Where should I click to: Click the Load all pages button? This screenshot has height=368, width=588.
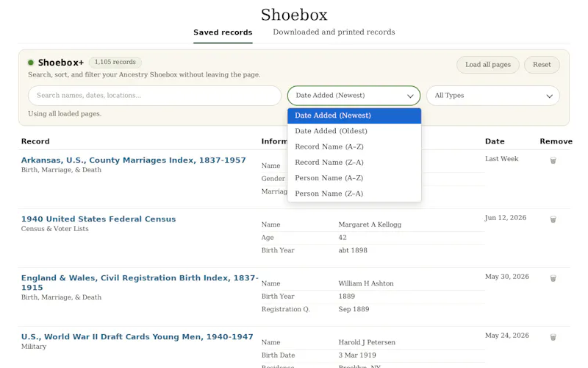click(x=488, y=65)
